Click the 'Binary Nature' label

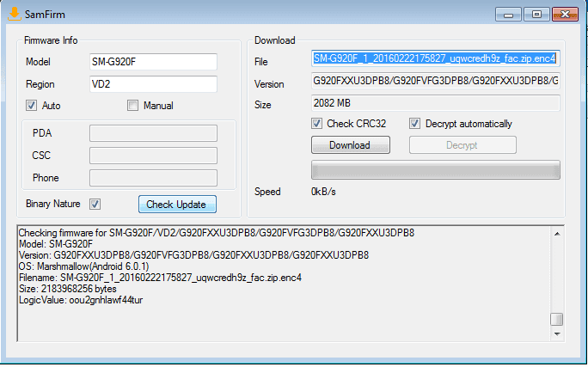coord(53,204)
